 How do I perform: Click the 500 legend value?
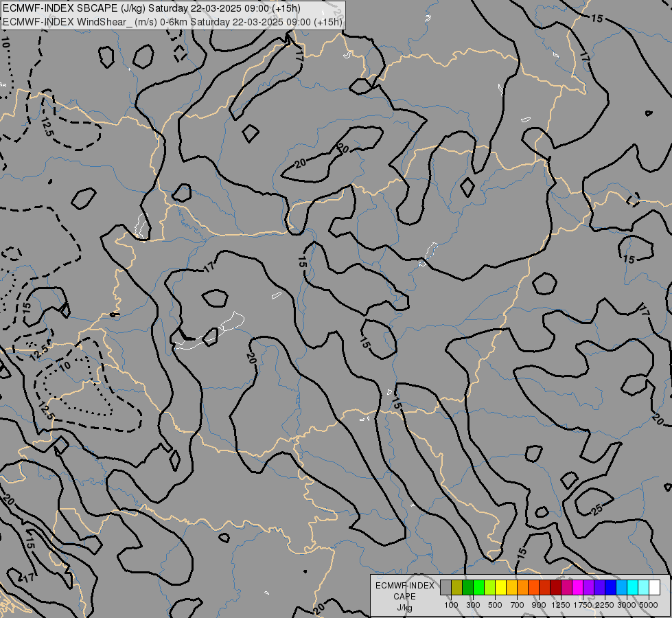(495, 605)
